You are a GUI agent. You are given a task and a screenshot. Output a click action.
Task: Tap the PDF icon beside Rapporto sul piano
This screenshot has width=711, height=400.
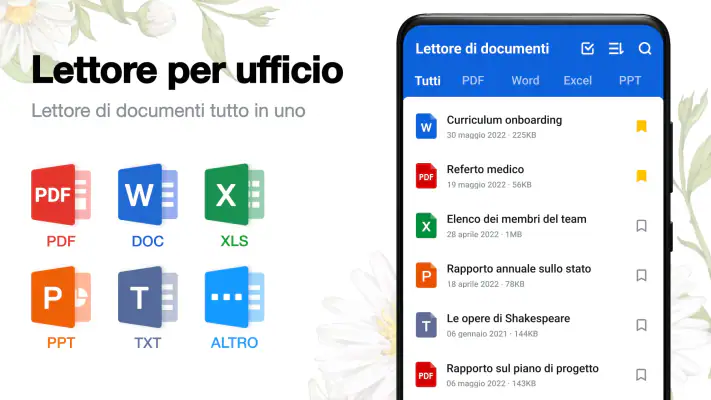(x=426, y=375)
